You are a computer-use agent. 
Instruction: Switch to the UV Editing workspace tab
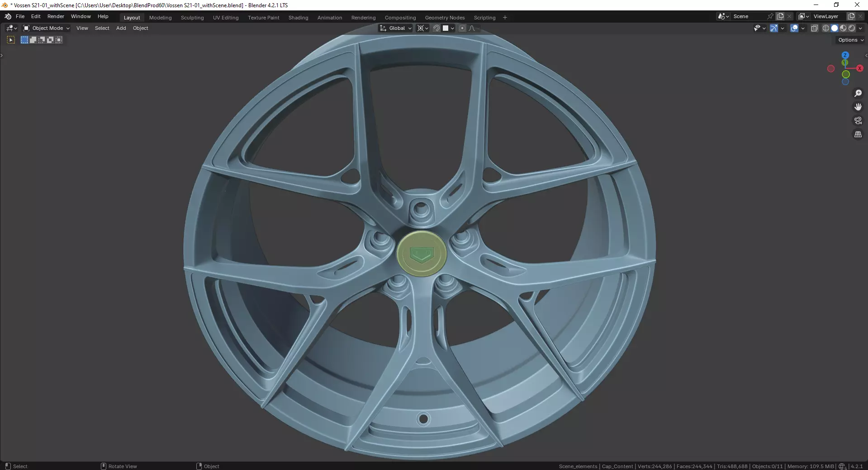point(226,18)
